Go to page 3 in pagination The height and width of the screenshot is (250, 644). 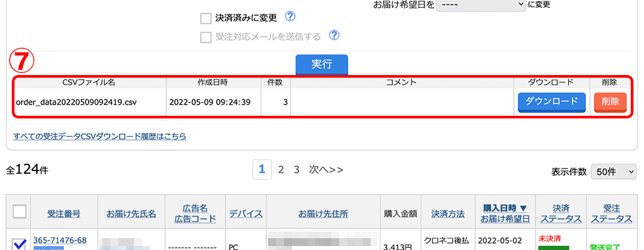[296, 170]
